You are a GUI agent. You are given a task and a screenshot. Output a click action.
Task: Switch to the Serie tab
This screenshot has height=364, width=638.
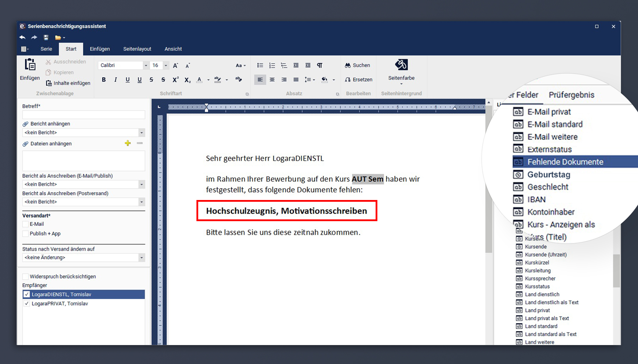[x=46, y=49]
